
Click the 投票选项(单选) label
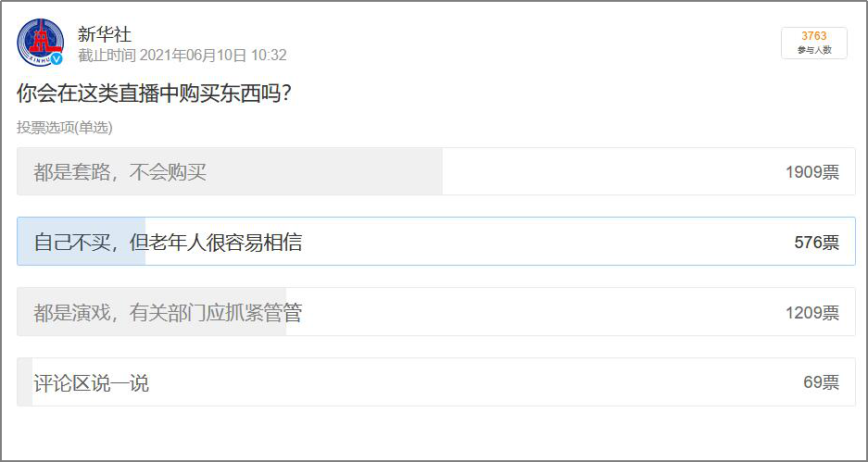click(65, 128)
